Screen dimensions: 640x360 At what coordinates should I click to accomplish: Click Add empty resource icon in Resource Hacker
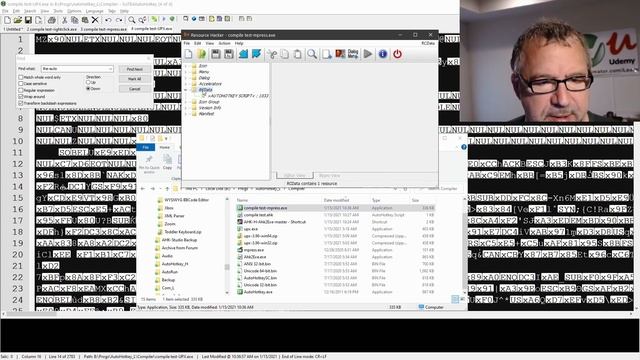click(327, 54)
